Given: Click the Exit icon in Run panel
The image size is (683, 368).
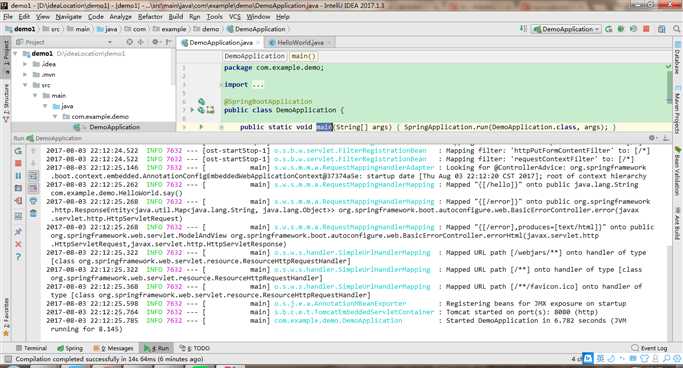Looking at the screenshot, I should pos(18,201).
